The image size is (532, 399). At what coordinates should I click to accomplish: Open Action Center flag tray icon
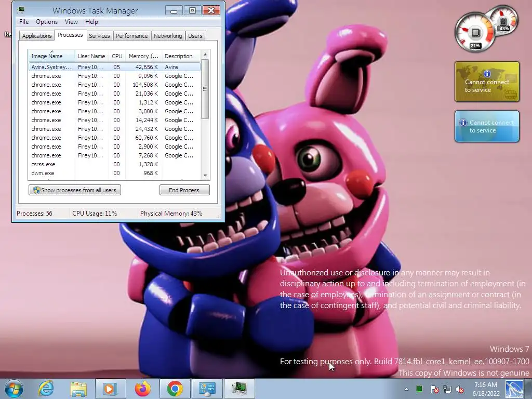[434, 389]
